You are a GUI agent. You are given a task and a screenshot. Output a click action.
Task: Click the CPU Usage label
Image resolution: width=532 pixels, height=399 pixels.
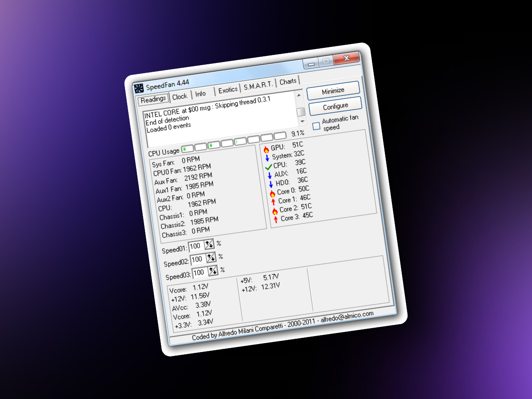164,152
